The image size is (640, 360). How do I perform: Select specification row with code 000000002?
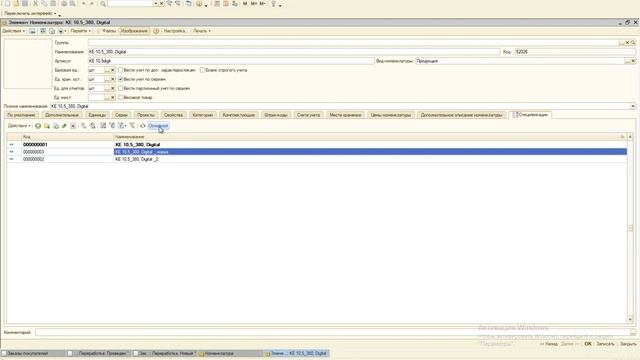317,159
